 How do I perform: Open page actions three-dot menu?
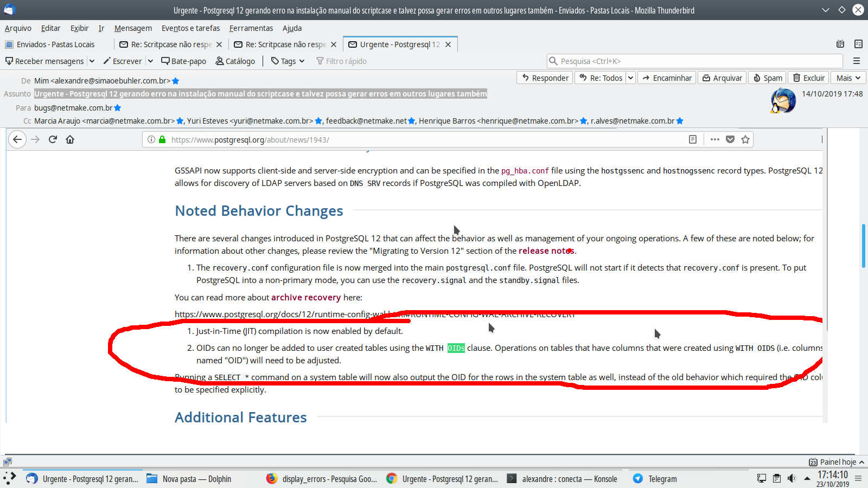pos(715,139)
